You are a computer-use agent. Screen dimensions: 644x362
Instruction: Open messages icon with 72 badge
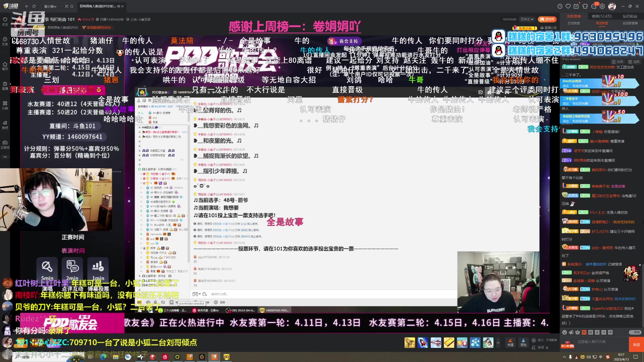594,6
